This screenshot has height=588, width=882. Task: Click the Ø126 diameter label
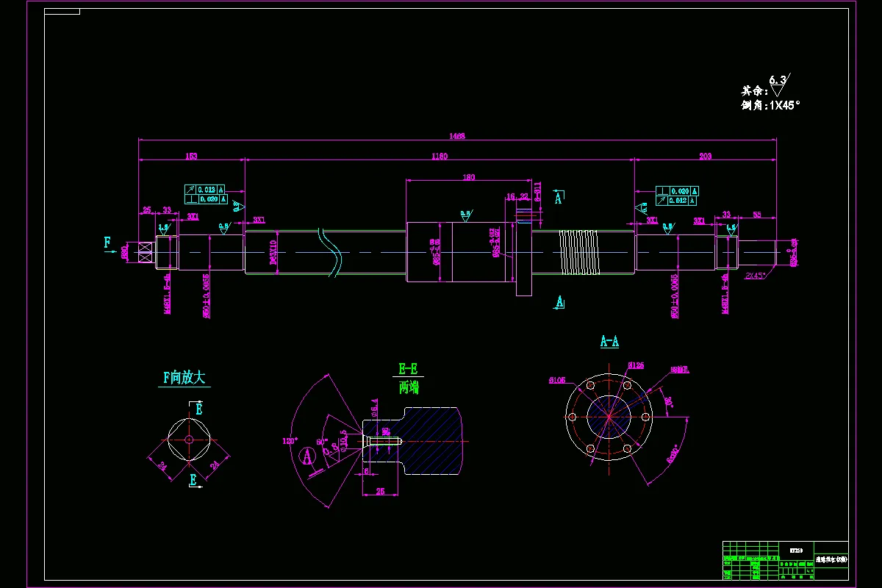pos(636,365)
